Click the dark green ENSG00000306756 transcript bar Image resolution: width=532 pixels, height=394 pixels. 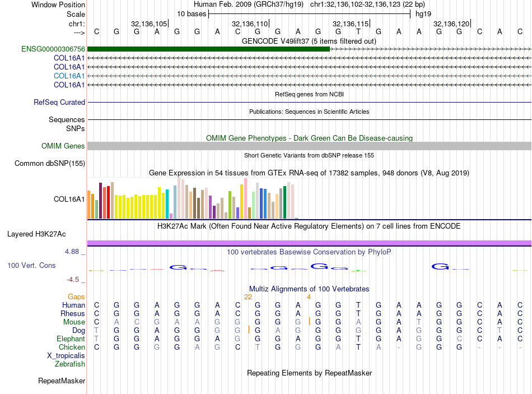point(208,49)
